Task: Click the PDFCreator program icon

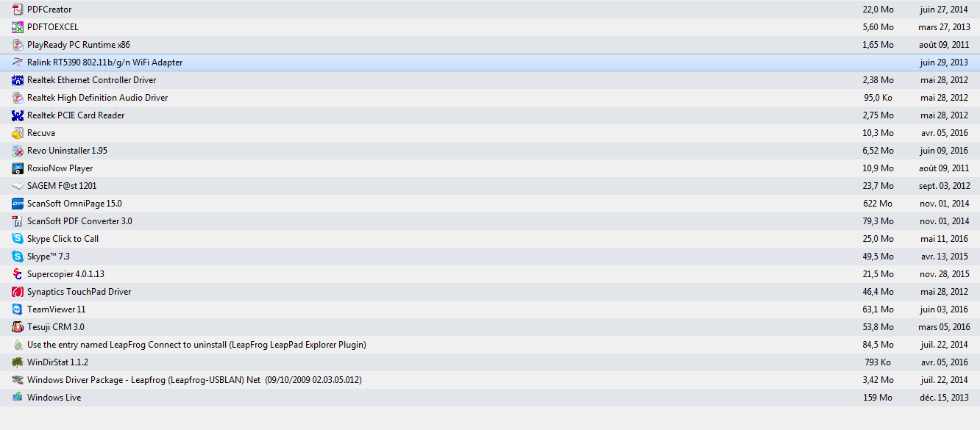Action: [18, 10]
